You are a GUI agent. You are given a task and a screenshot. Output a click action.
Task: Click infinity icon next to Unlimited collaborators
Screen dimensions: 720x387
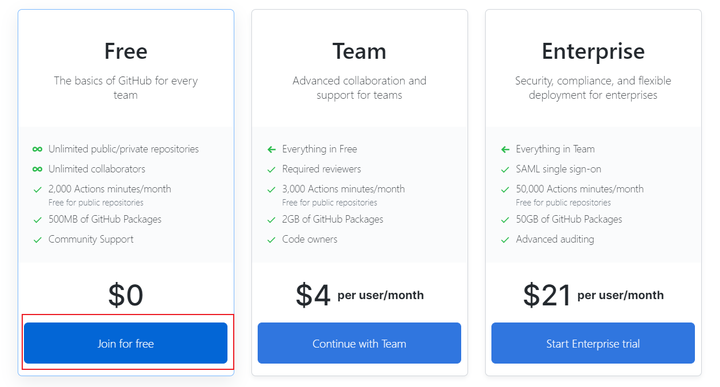(37, 169)
